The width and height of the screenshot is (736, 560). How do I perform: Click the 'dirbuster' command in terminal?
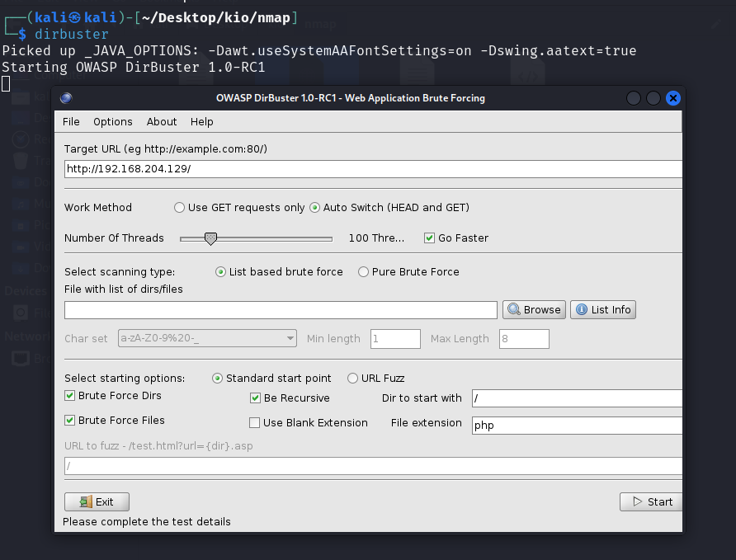click(x=71, y=35)
